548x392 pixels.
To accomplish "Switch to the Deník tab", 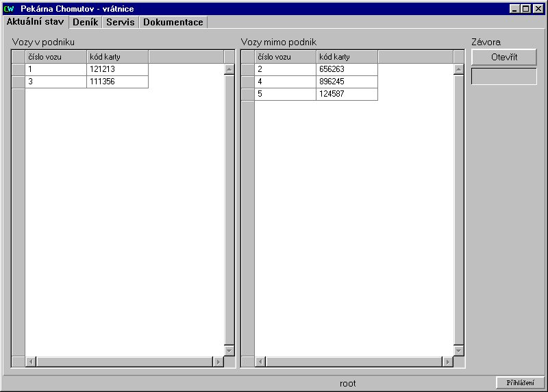I will (x=86, y=22).
